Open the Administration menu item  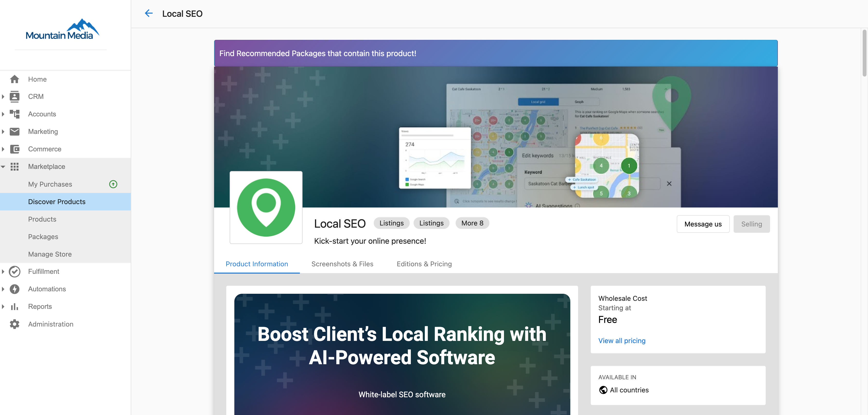point(65,324)
